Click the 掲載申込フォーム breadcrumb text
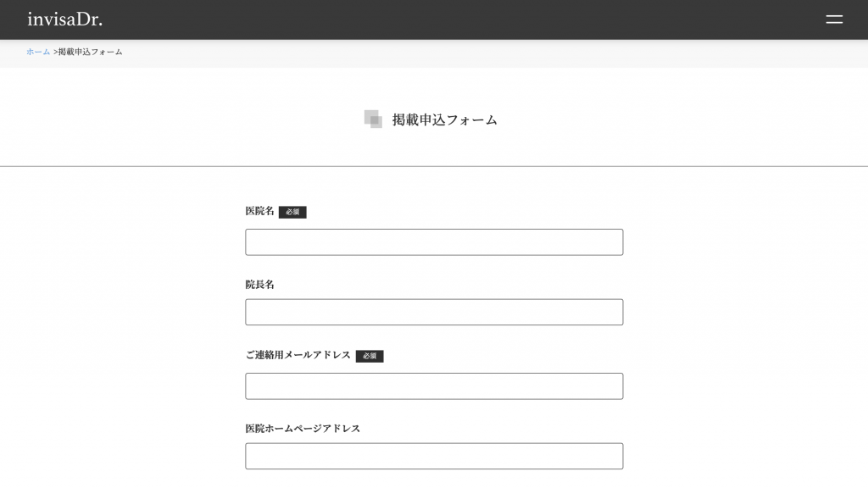This screenshot has width=868, height=488. 91,52
